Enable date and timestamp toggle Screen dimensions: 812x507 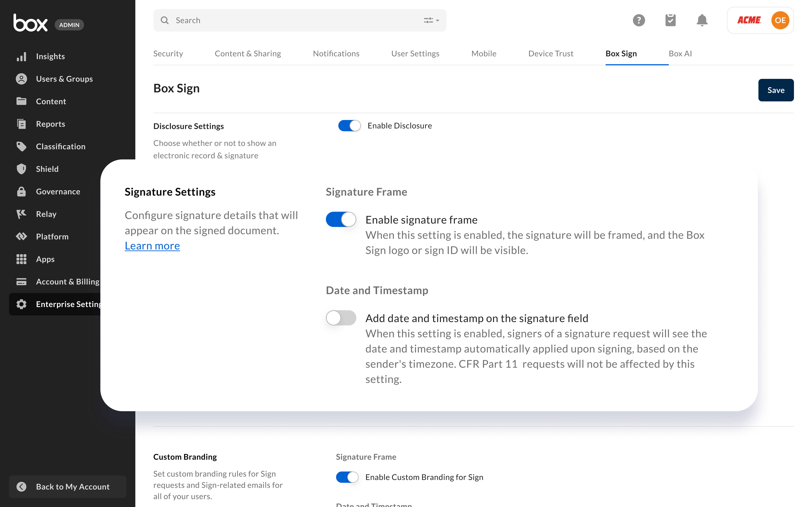pyautogui.click(x=341, y=318)
